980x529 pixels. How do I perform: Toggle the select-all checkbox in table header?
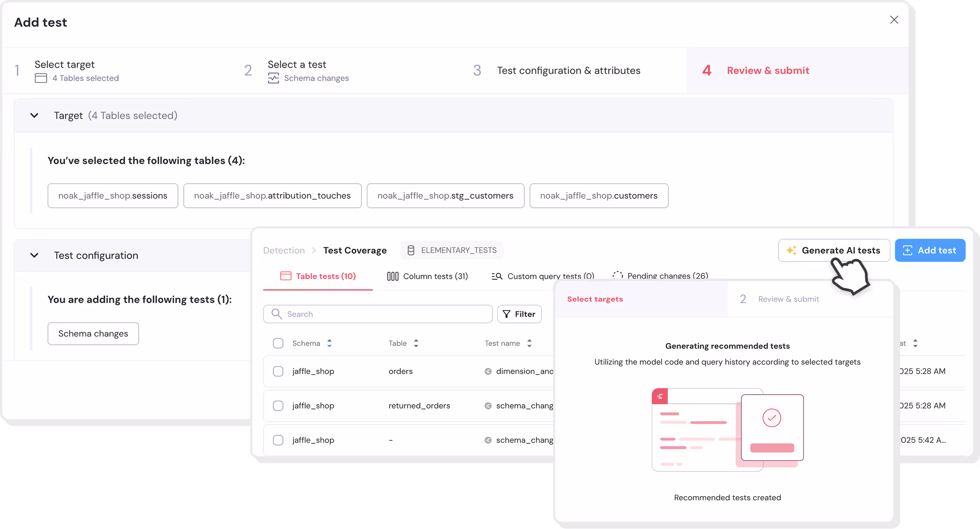point(278,343)
